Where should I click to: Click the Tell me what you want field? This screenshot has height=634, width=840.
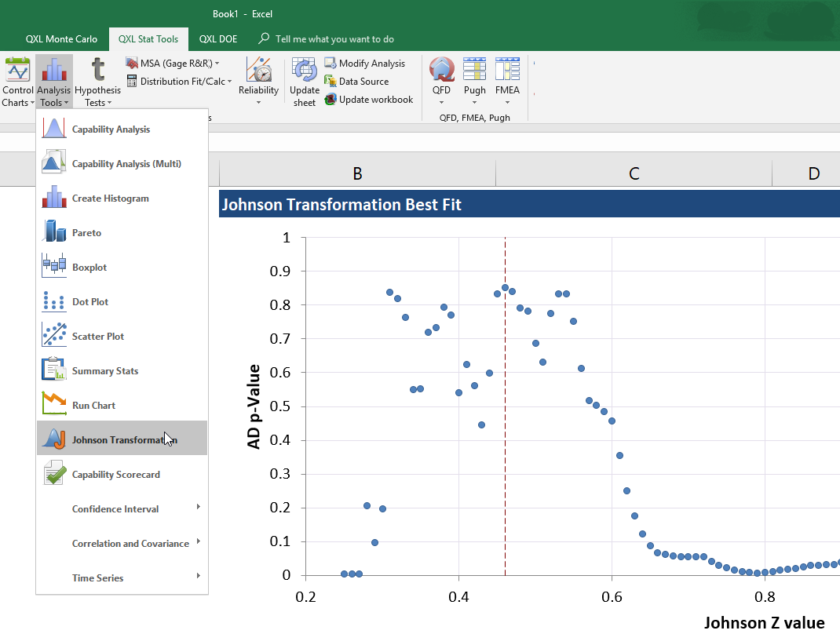[x=334, y=39]
